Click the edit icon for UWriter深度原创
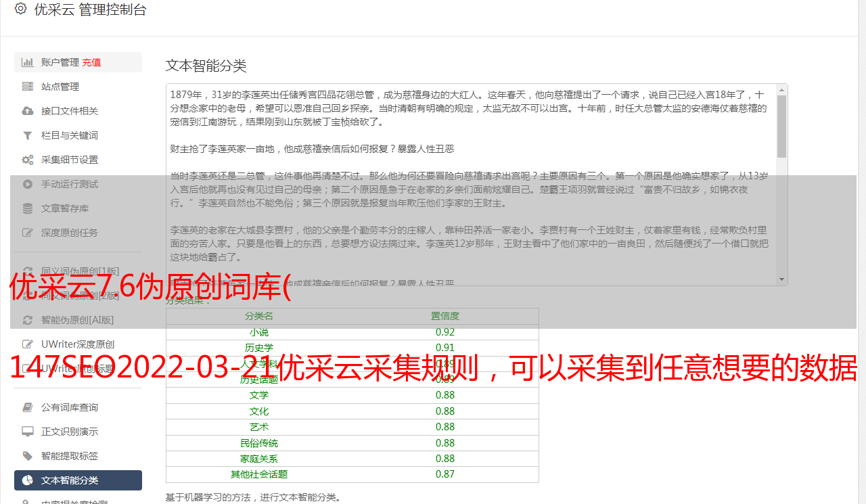This screenshot has height=504, width=866. tap(28, 344)
